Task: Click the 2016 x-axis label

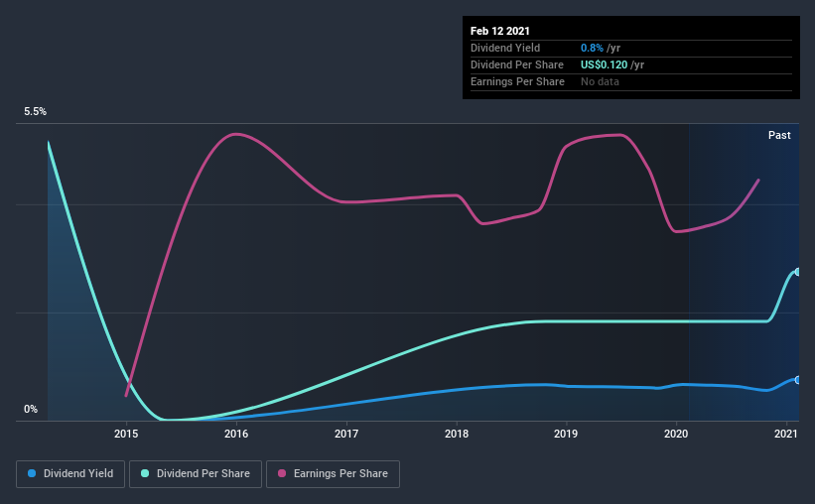Action: [x=236, y=434]
